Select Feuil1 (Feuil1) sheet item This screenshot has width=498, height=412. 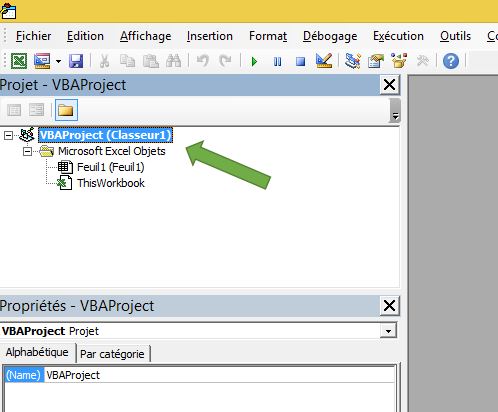(111, 167)
